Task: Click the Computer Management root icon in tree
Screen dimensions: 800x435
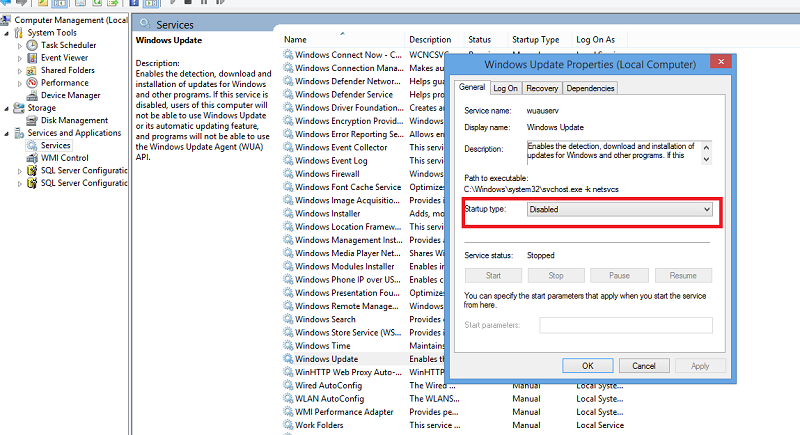Action: pyautogui.click(x=6, y=20)
